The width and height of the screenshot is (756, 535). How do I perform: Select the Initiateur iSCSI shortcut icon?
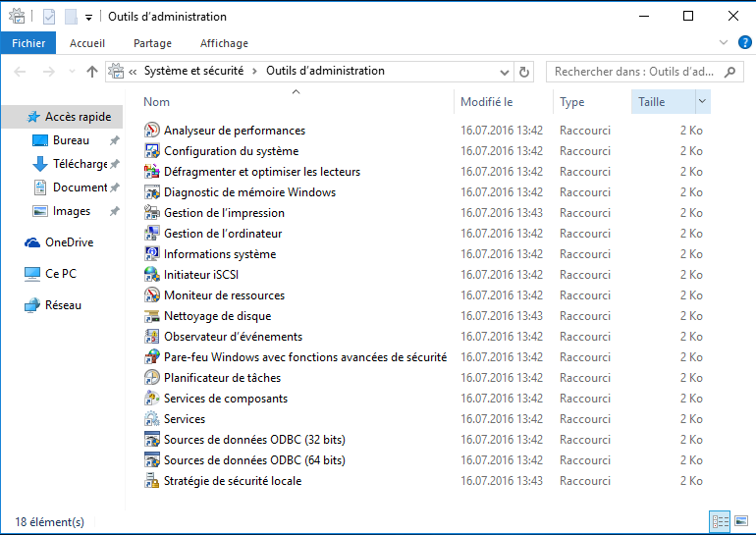point(152,275)
